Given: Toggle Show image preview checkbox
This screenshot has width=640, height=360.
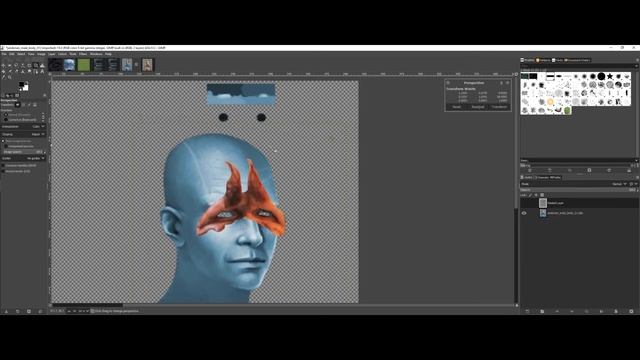Looking at the screenshot, I should [3, 141].
